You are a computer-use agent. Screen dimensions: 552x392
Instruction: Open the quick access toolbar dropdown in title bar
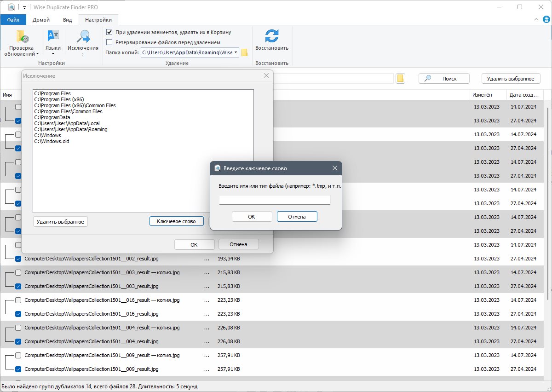pyautogui.click(x=24, y=7)
